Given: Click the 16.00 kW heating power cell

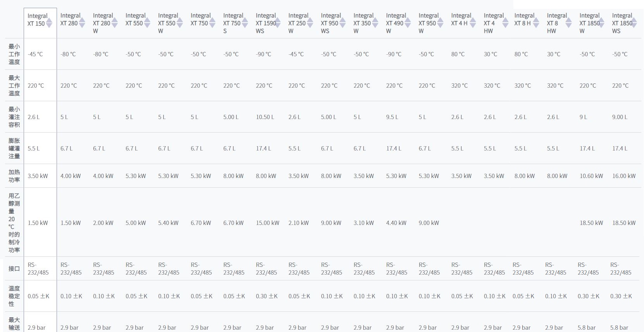Looking at the screenshot, I should 623,176.
